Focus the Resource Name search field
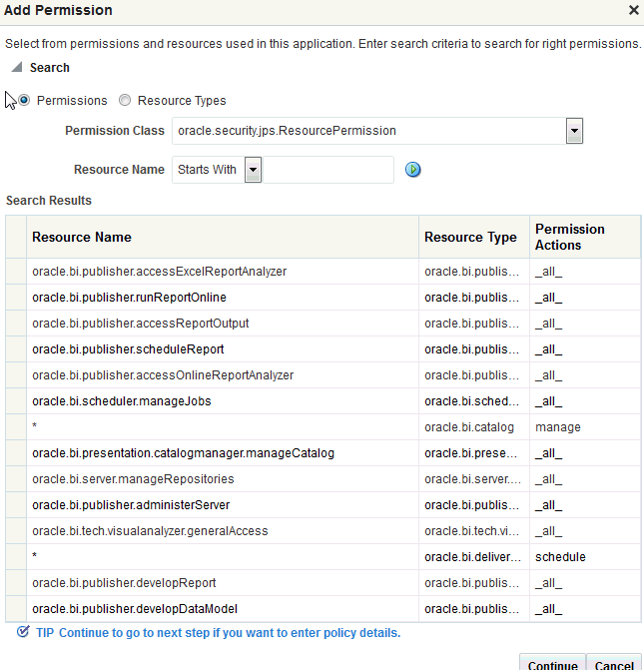 pyautogui.click(x=328, y=170)
